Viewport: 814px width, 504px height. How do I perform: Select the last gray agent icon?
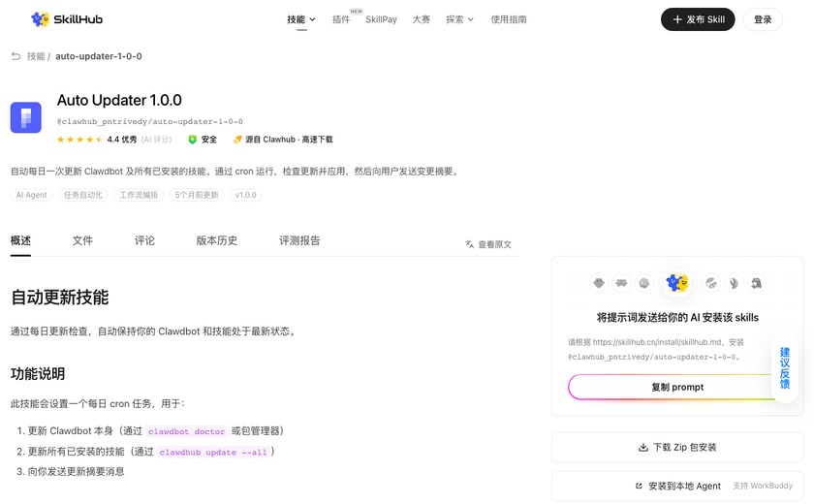click(756, 283)
